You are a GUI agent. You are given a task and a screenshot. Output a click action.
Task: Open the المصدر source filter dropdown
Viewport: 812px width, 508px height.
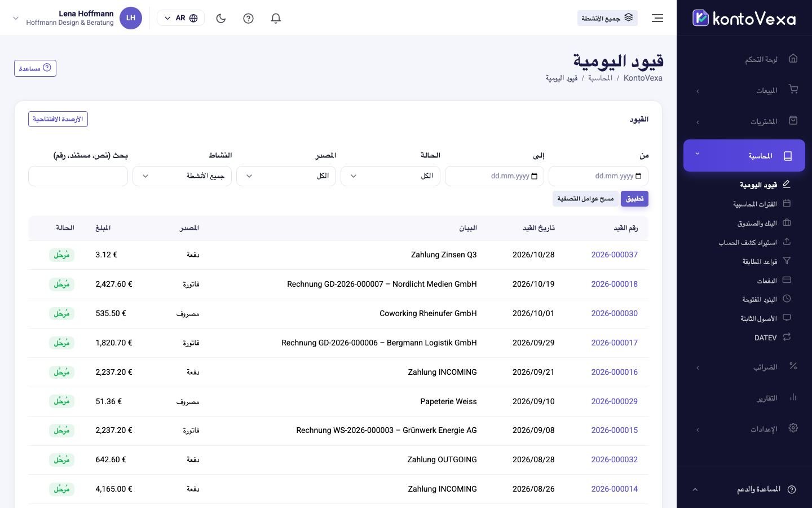tap(286, 176)
